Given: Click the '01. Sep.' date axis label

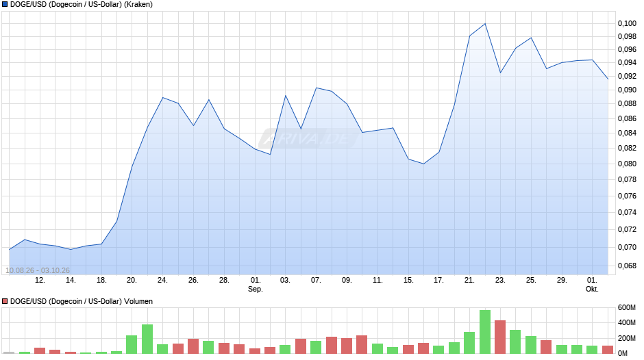Looking at the screenshot, I should point(256,285).
